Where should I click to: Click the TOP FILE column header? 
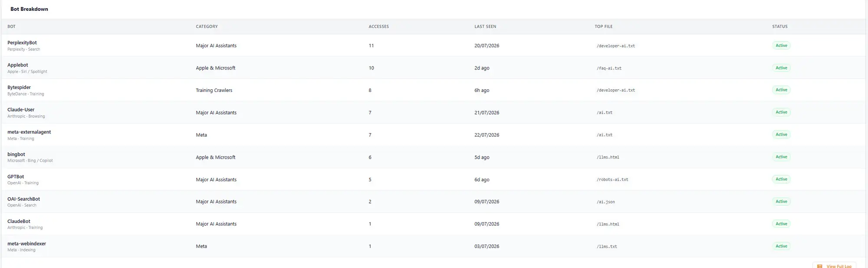pos(603,26)
